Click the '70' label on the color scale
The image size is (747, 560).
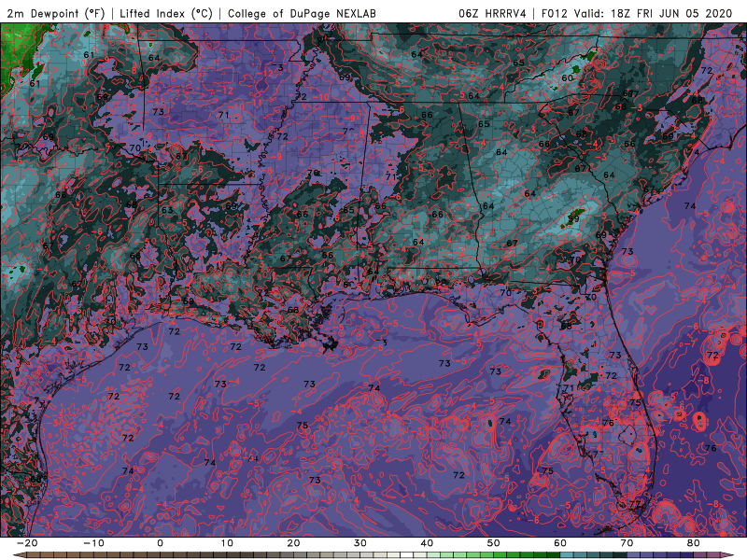click(x=627, y=543)
